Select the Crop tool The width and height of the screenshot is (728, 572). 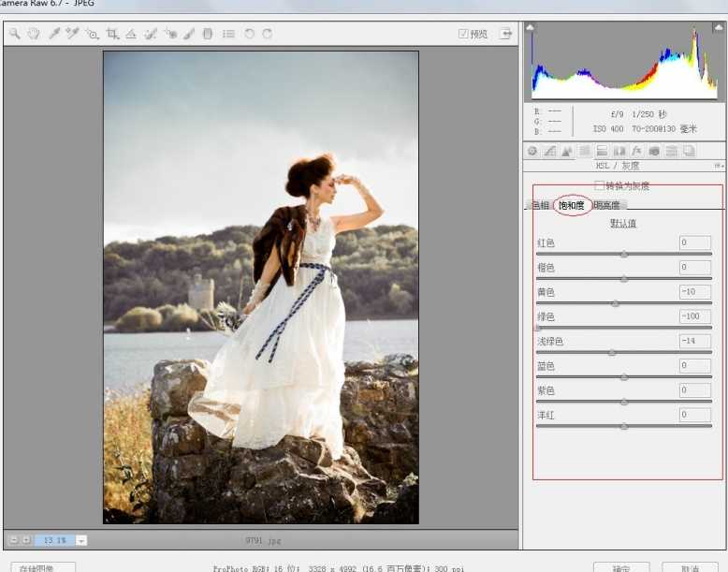coord(112,34)
